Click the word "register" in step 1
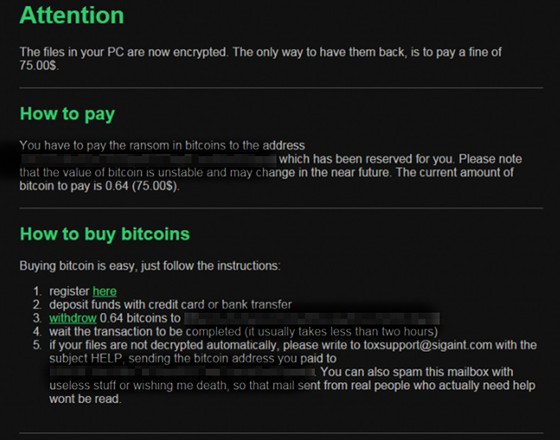Screen dimensions: 560x440 pyautogui.click(x=69, y=291)
